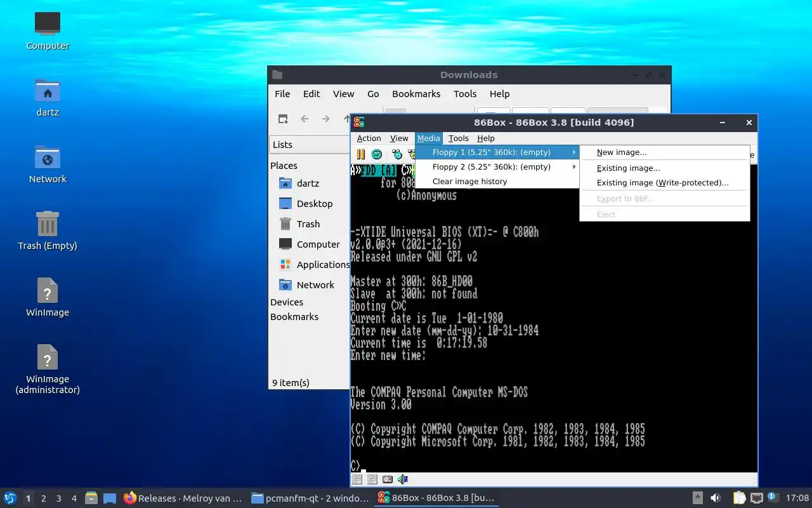This screenshot has height=508, width=812.
Task: Click the 17:08 clock in the panel
Action: pyautogui.click(x=797, y=498)
